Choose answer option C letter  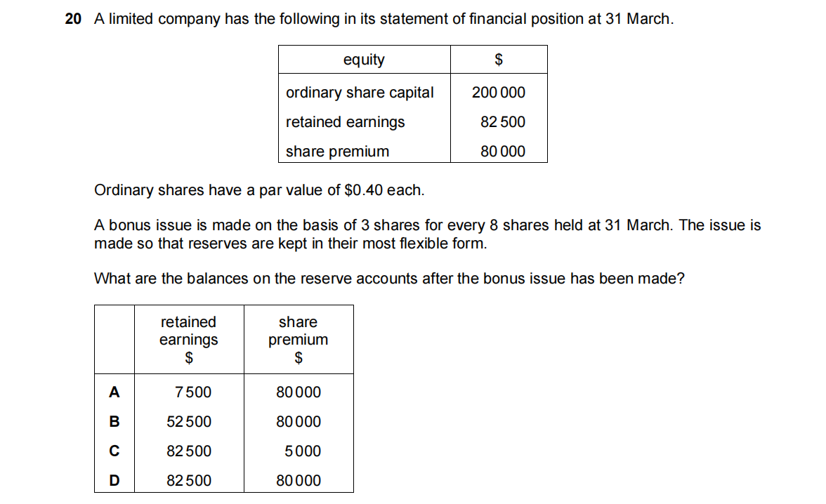[x=114, y=451]
